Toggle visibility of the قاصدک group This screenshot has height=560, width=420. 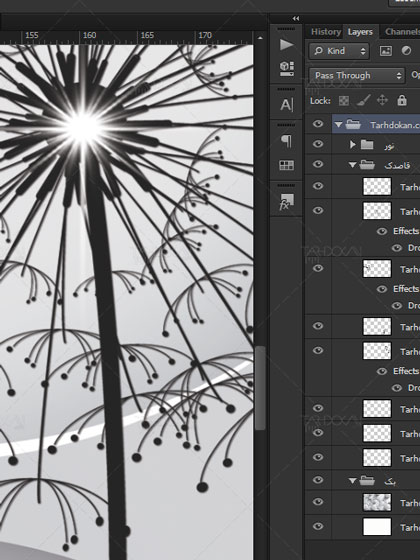point(318,164)
